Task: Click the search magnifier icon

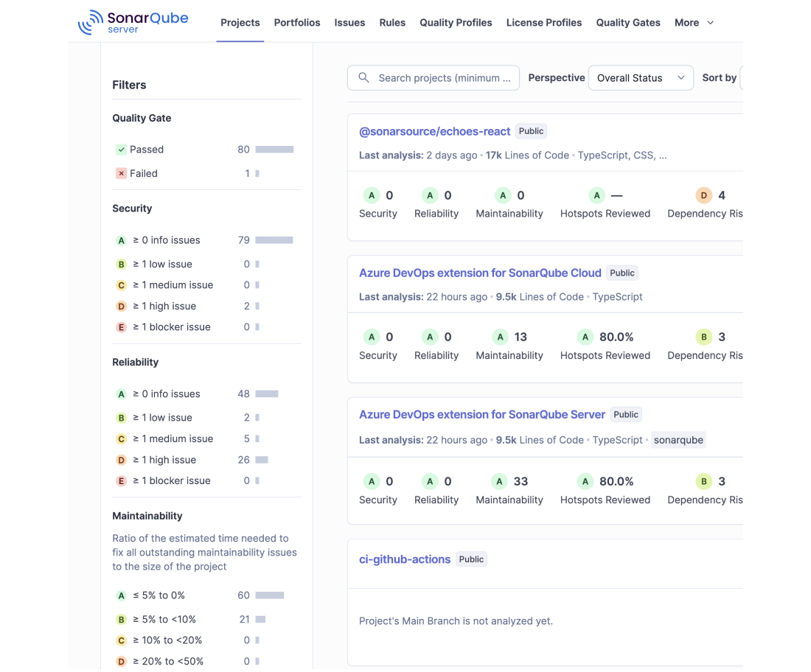Action: 363,77
